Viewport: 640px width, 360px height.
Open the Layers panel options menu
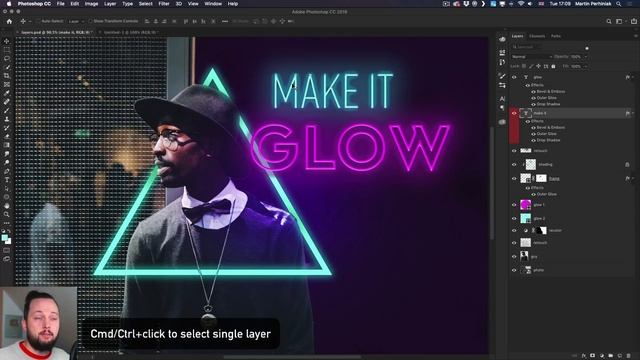pyautogui.click(x=636, y=36)
